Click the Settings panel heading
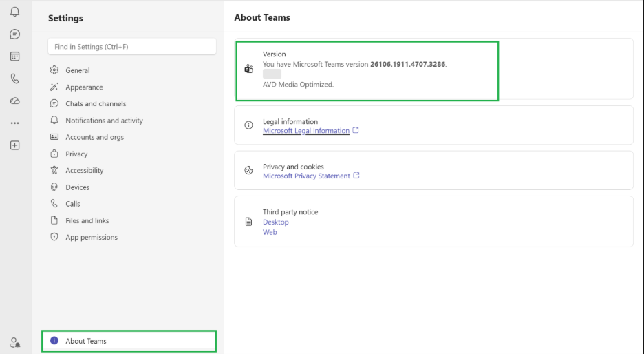The height and width of the screenshot is (354, 644). point(65,18)
